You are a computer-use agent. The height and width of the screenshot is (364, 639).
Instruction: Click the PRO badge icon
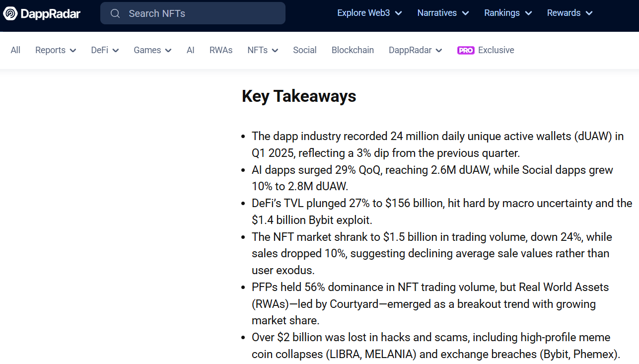tap(466, 50)
